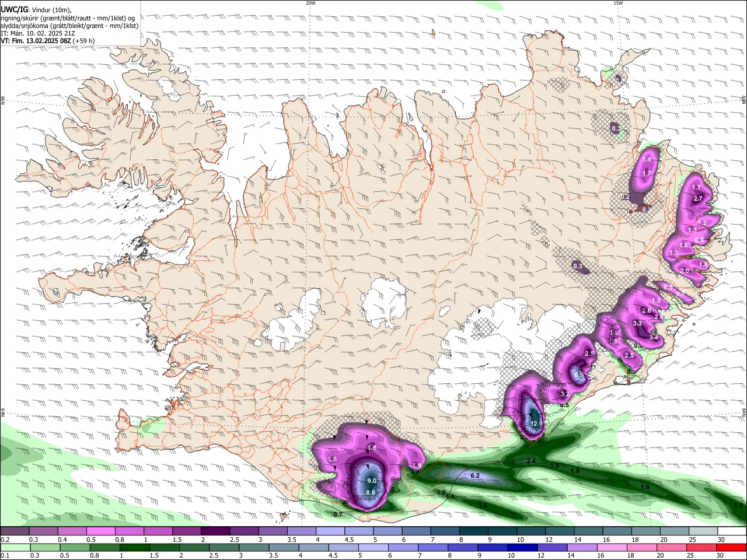Image resolution: width=747 pixels, height=560 pixels.
Task: Click the 1.4 value in the northeast snow band
Action: pos(647,159)
